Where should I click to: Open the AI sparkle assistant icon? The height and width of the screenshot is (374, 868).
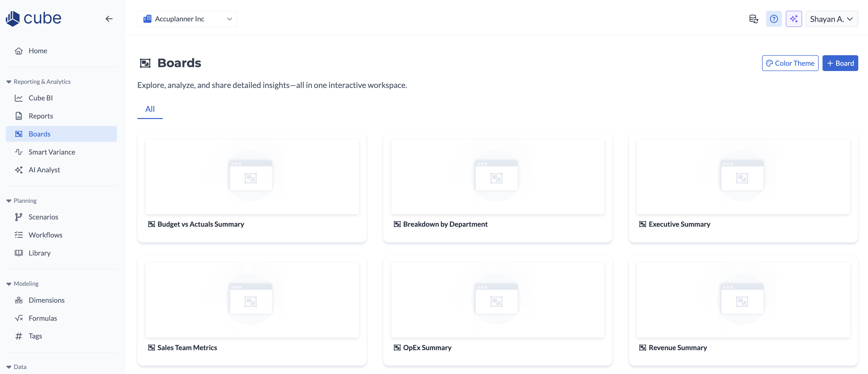(x=793, y=19)
